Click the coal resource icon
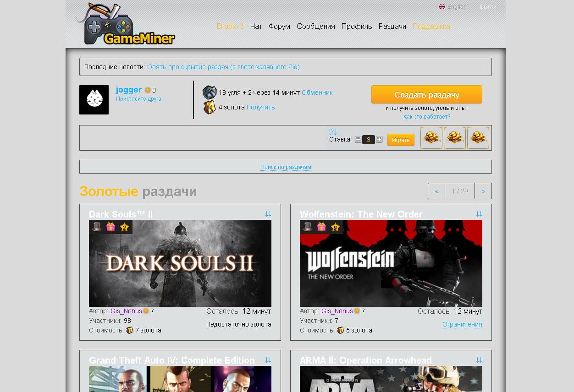The height and width of the screenshot is (392, 574). point(210,93)
